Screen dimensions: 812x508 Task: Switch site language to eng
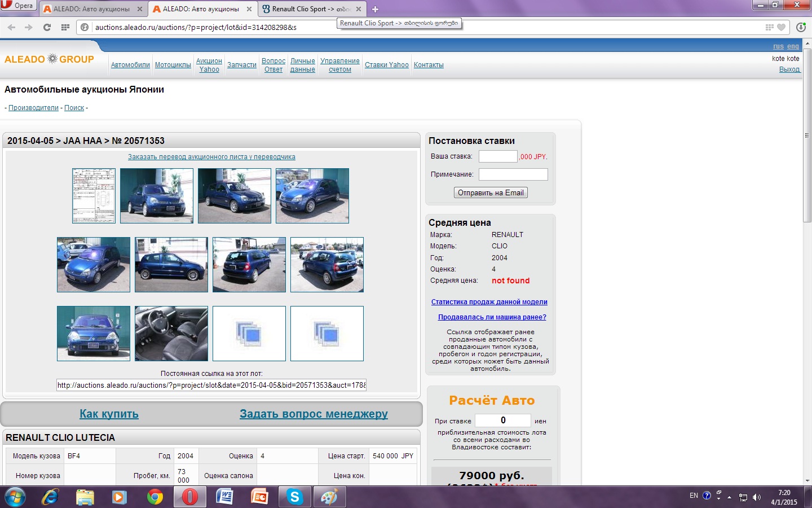(793, 46)
